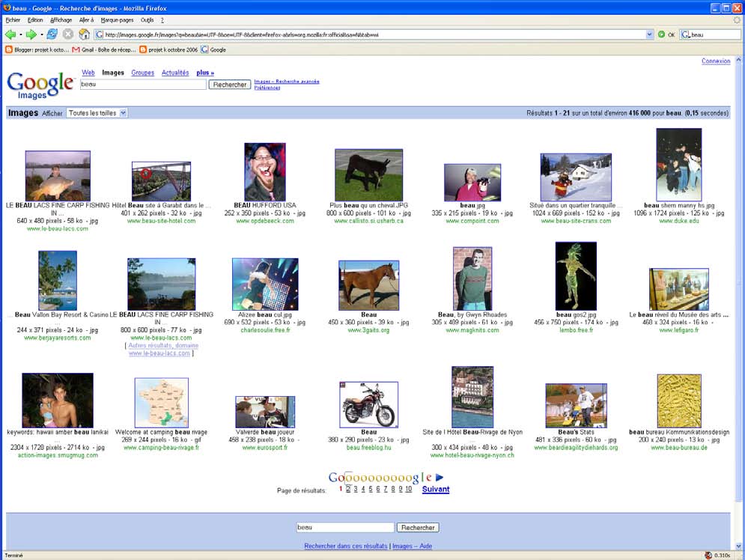
Task: Click the www.eurosport.fr green URL
Action: (264, 448)
